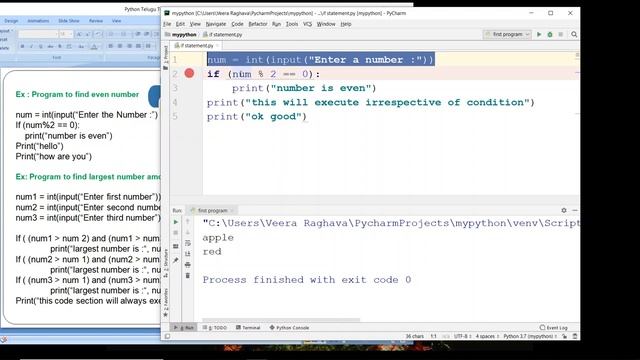Open the Code menu in PyCharm

[237, 24]
